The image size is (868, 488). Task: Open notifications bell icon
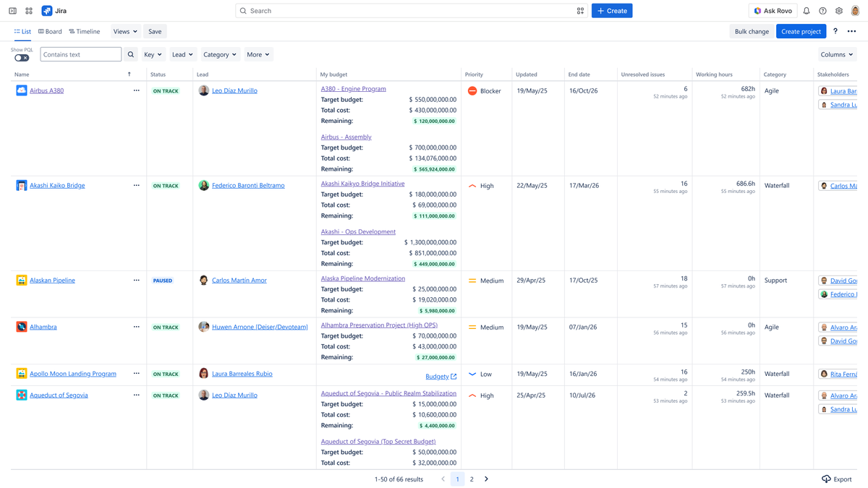coord(807,11)
